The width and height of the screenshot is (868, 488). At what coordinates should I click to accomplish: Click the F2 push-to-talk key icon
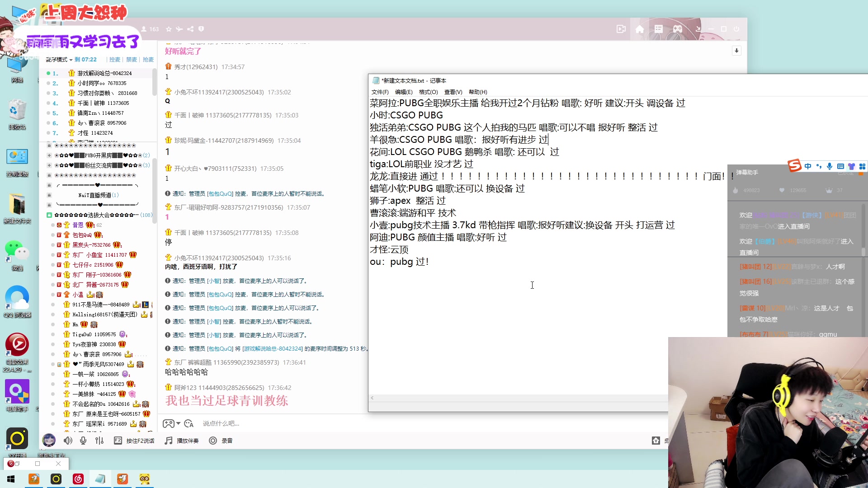[x=118, y=441]
